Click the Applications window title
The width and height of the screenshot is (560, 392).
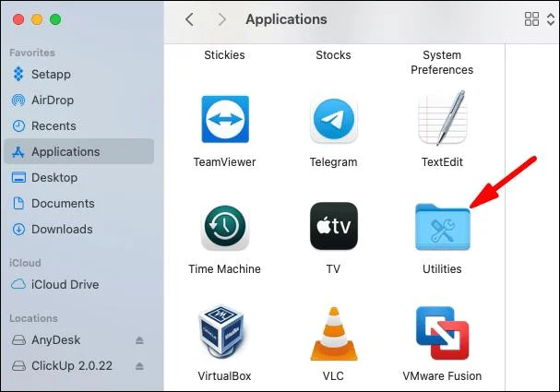pyautogui.click(x=286, y=19)
